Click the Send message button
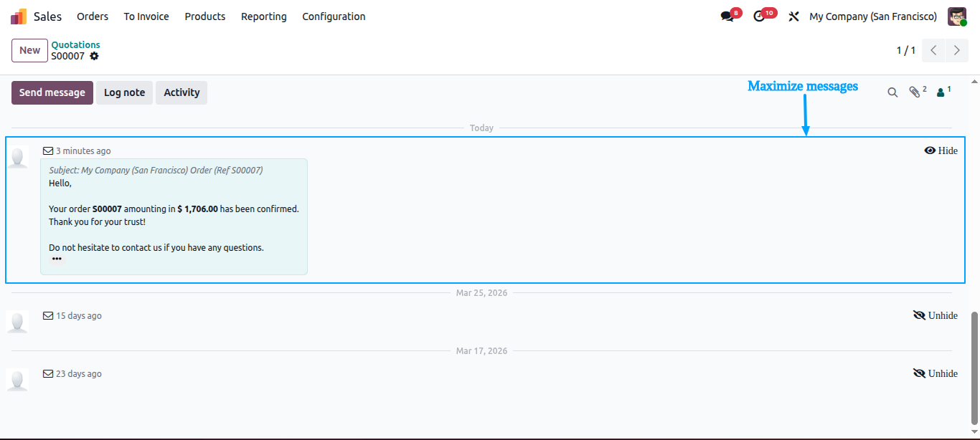This screenshot has height=440, width=980. 52,92
